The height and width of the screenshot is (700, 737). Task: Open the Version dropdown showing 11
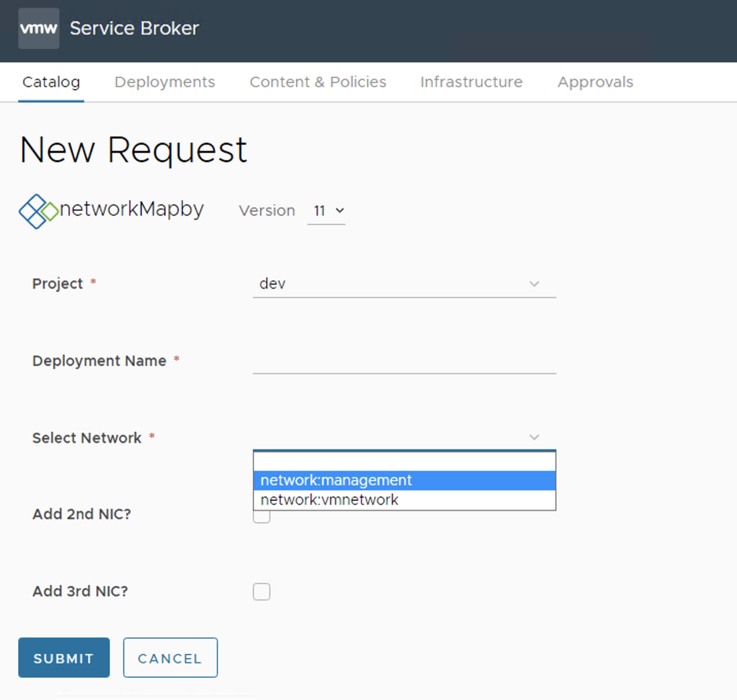coord(326,210)
